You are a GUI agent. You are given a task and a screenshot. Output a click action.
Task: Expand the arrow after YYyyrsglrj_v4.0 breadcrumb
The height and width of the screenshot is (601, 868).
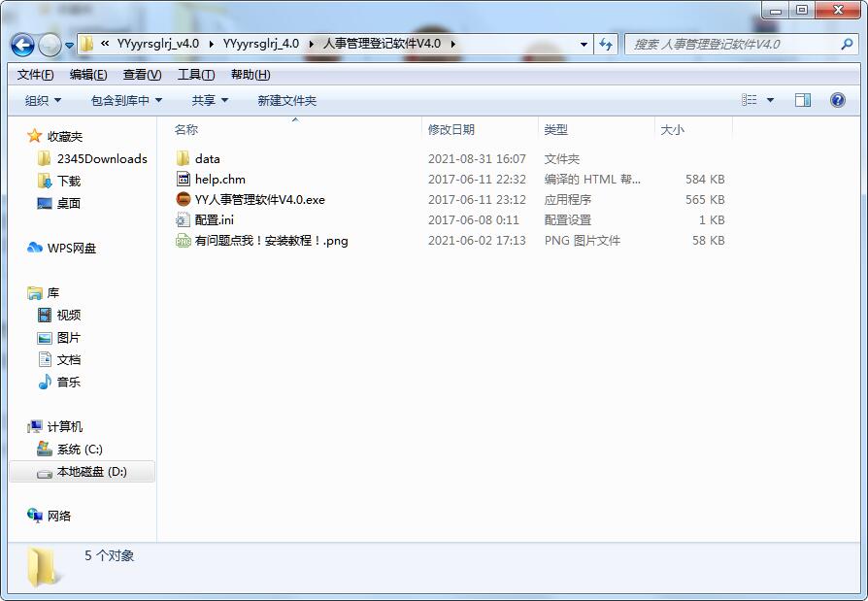(211, 45)
